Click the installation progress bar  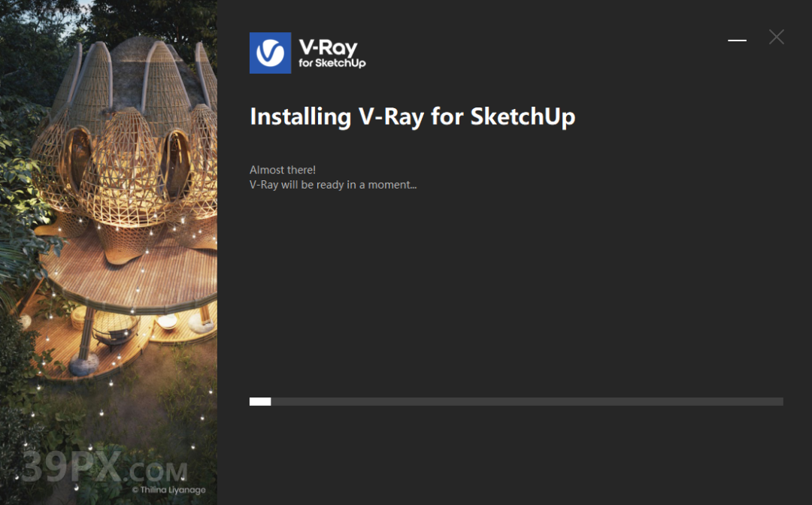(517, 401)
